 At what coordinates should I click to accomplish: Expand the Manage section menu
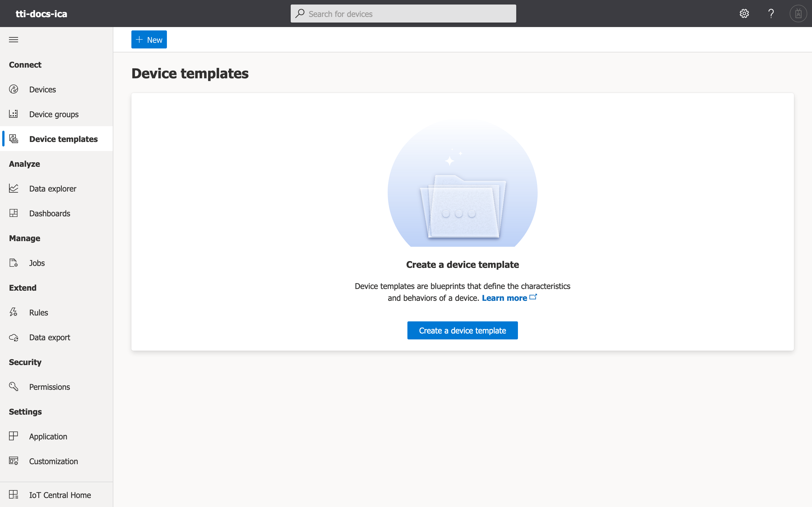click(x=25, y=238)
